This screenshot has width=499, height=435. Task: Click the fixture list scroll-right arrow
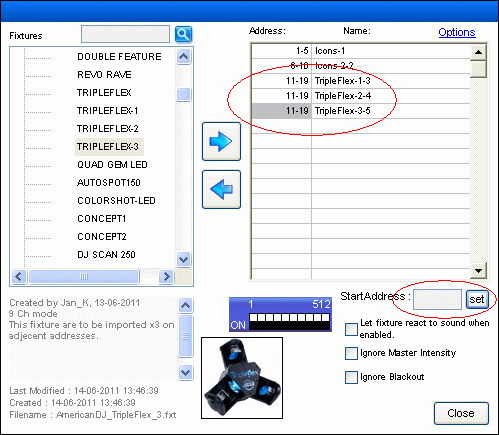(x=166, y=276)
